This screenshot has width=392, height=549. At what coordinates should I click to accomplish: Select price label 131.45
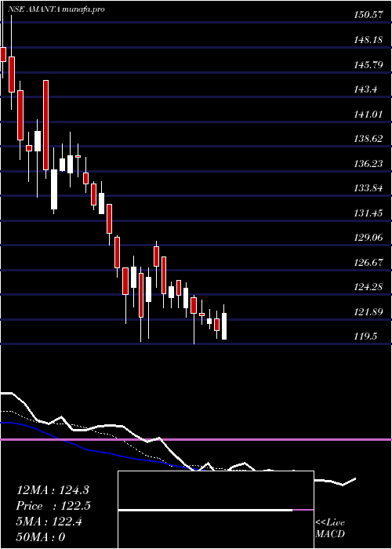368,213
